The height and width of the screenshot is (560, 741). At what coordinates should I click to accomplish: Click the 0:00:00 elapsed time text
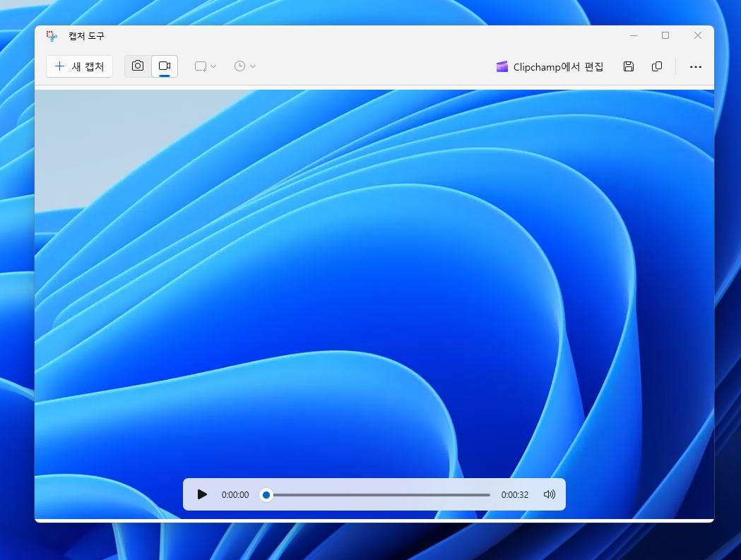tap(235, 495)
